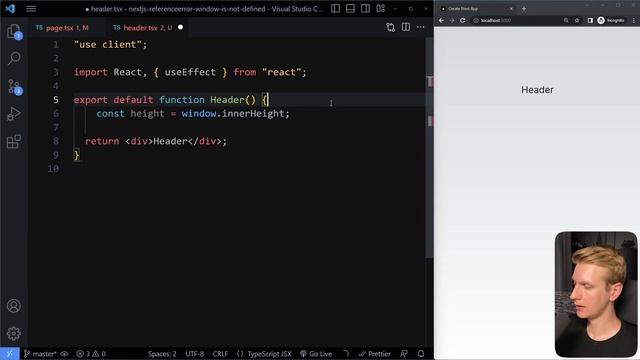Click the webcam video overlay thumbnail
This screenshot has height=360, width=640.
pyautogui.click(x=596, y=294)
